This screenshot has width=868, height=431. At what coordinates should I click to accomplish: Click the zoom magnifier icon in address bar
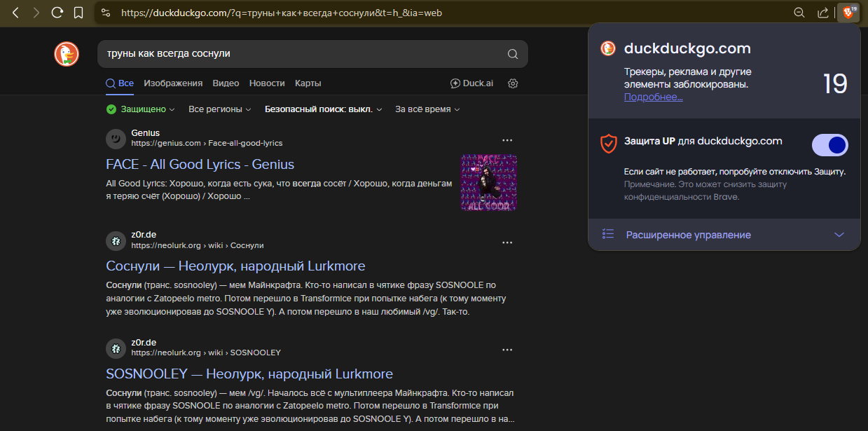pyautogui.click(x=799, y=13)
